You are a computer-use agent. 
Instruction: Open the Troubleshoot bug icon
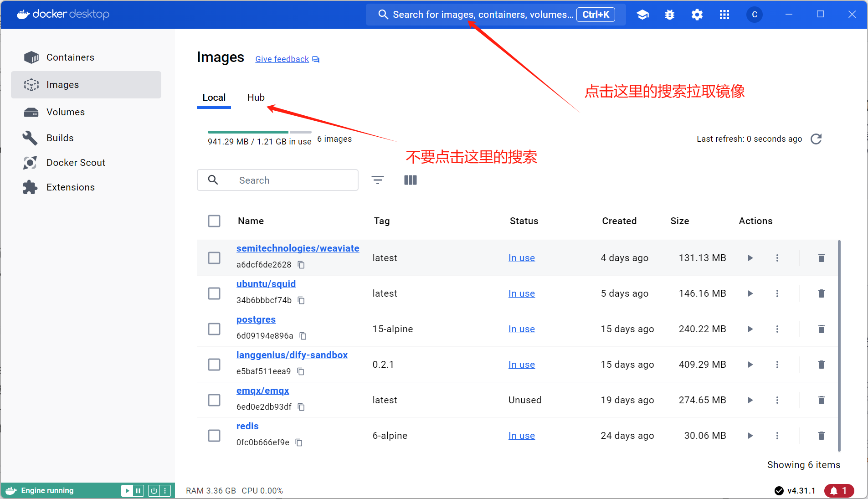(x=670, y=15)
